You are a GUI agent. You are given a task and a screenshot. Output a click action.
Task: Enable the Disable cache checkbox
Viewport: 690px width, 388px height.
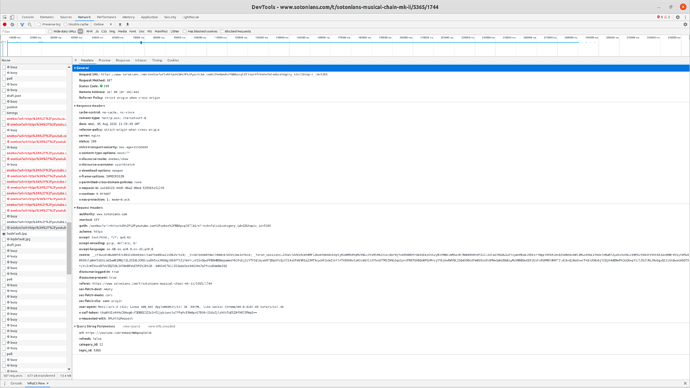[x=65, y=25]
